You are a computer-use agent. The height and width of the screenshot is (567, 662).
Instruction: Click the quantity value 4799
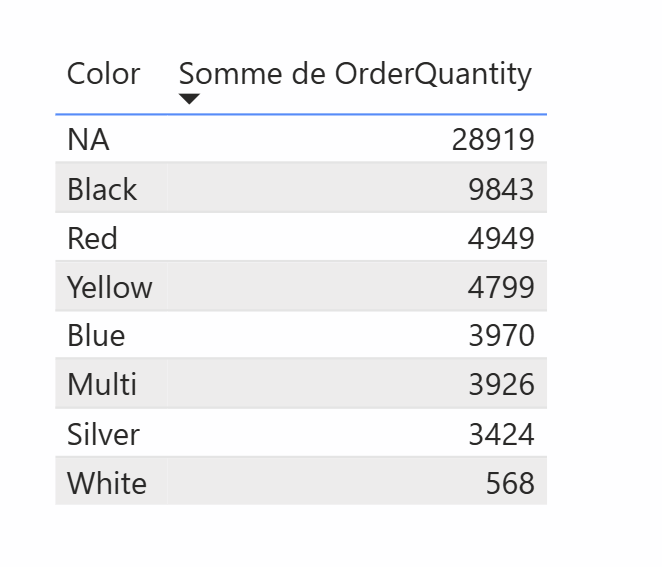point(501,287)
